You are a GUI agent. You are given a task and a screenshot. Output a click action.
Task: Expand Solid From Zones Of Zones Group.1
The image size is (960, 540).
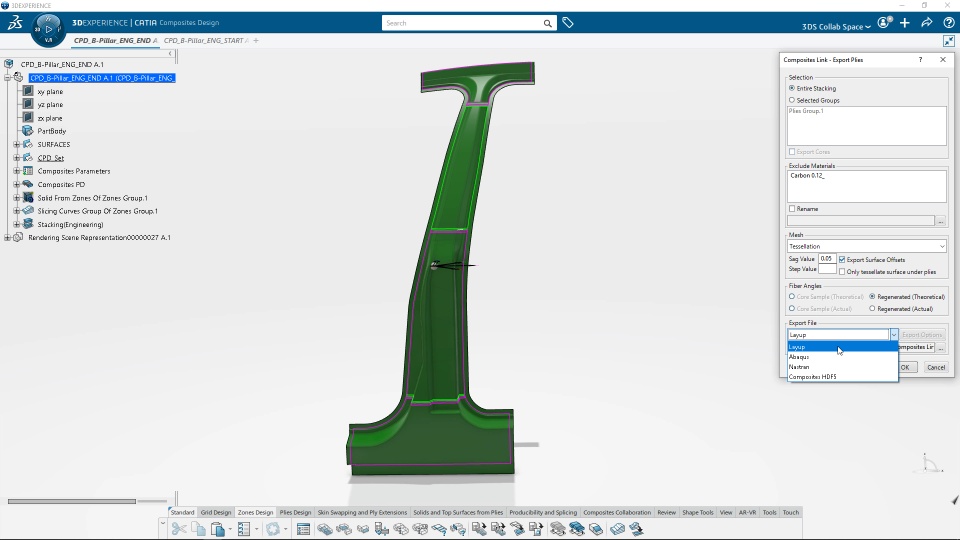[17, 198]
